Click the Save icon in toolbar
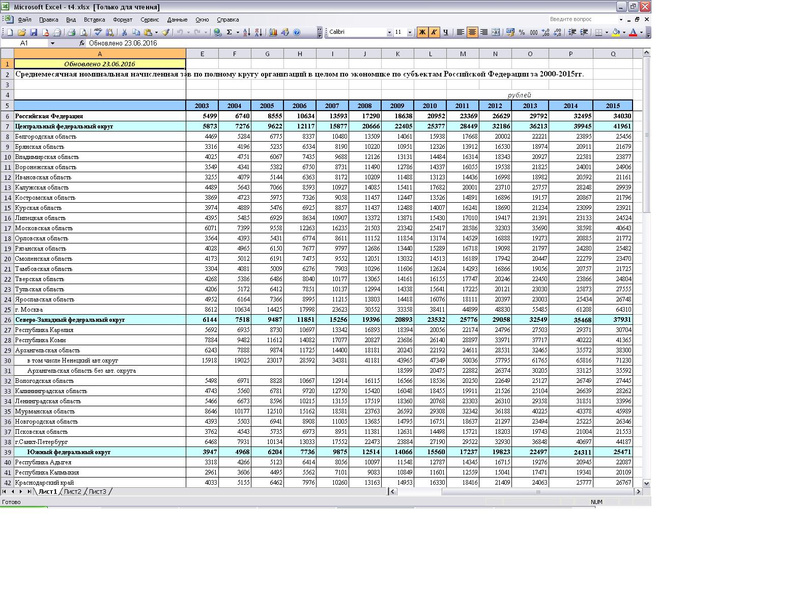Viewport: 800px width, 608px height. click(x=34, y=32)
